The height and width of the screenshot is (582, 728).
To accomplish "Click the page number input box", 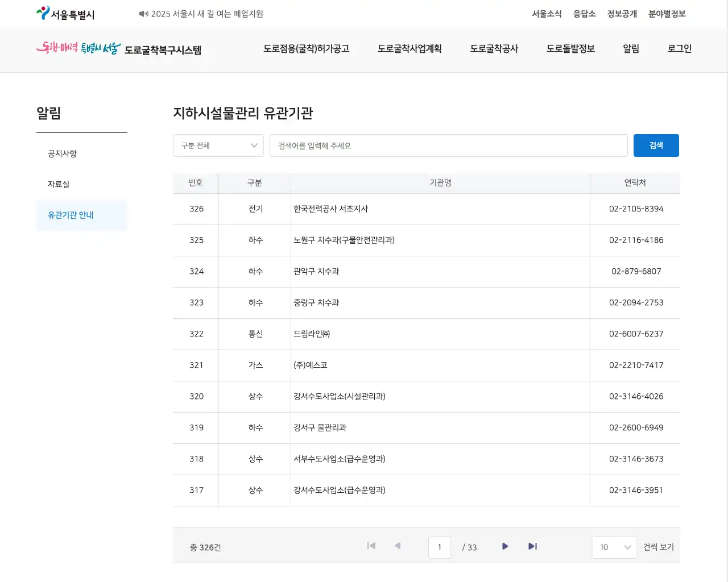I will [x=440, y=547].
